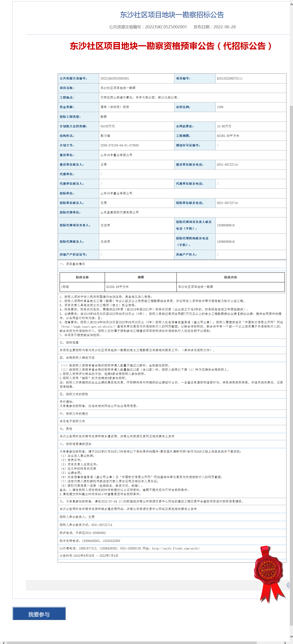
Task: Click the 标段名称 column header
Action: [x=82, y=277]
